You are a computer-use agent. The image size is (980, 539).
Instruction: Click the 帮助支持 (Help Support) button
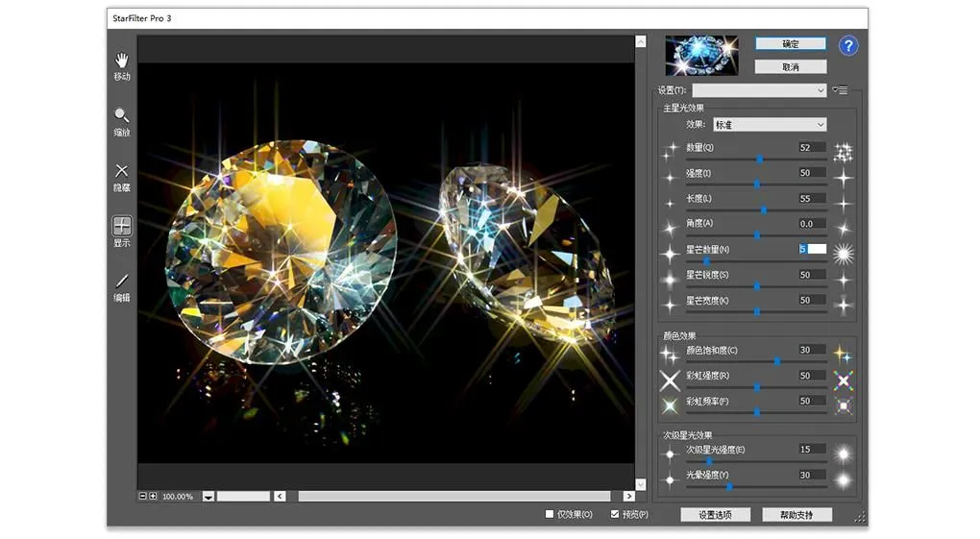(x=796, y=515)
